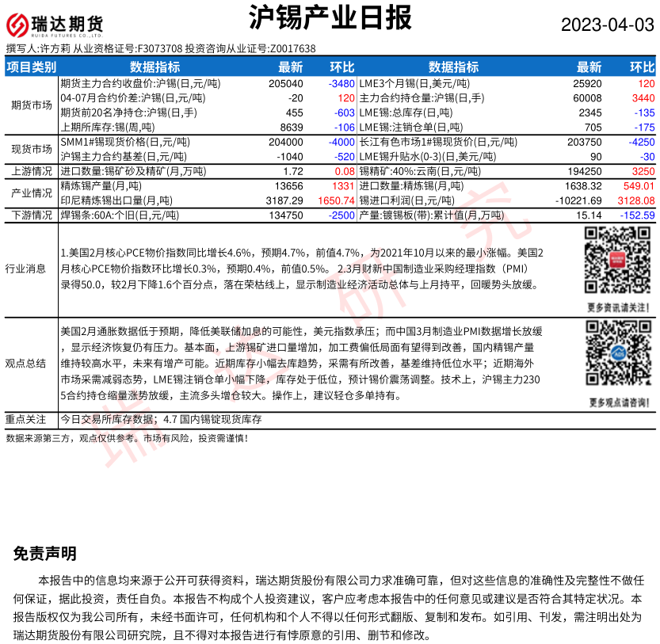Select the 沪锡产业日报 report title

tap(330, 17)
